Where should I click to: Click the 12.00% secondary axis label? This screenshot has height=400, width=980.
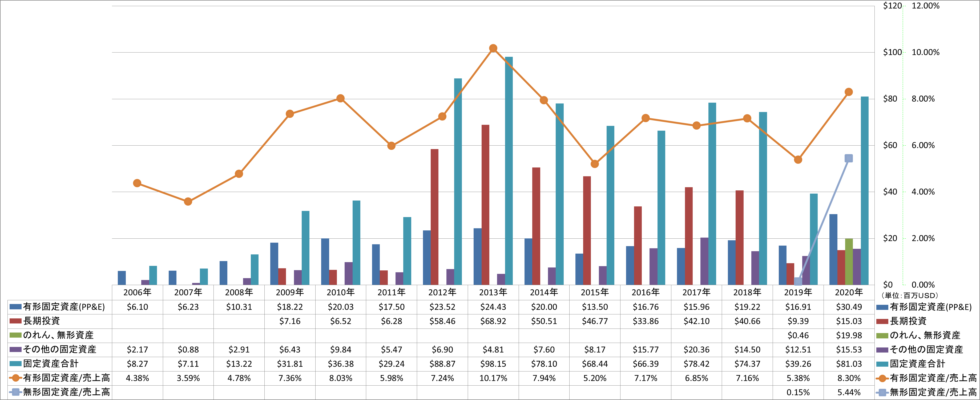926,6
